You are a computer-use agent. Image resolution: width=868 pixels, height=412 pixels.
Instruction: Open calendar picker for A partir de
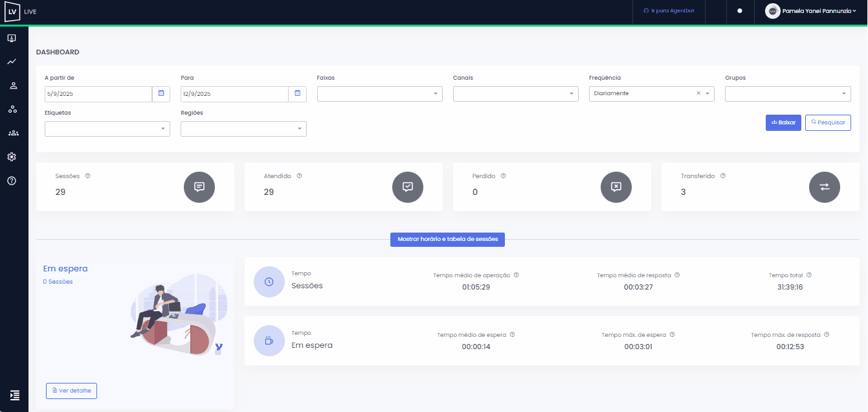click(161, 94)
